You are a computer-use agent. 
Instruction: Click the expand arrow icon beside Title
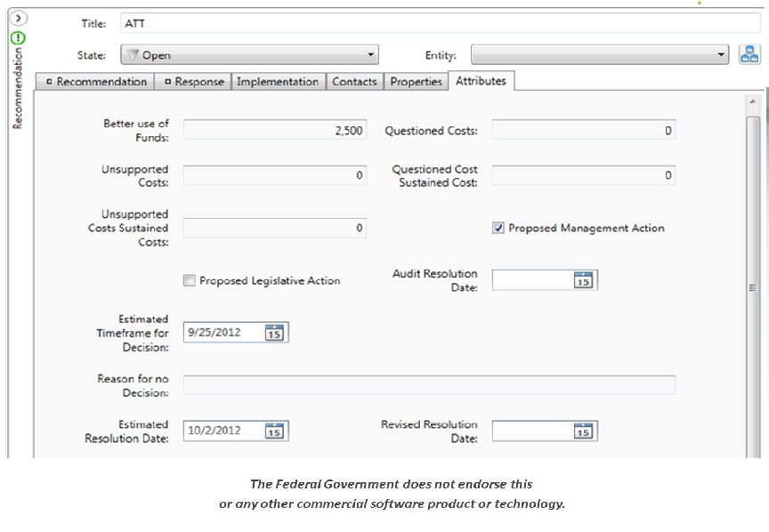click(x=18, y=19)
